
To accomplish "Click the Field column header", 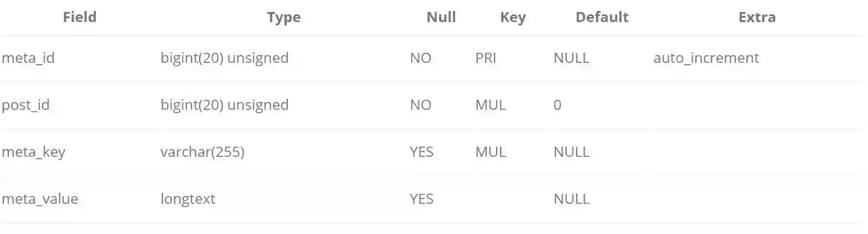I will 80,17.
